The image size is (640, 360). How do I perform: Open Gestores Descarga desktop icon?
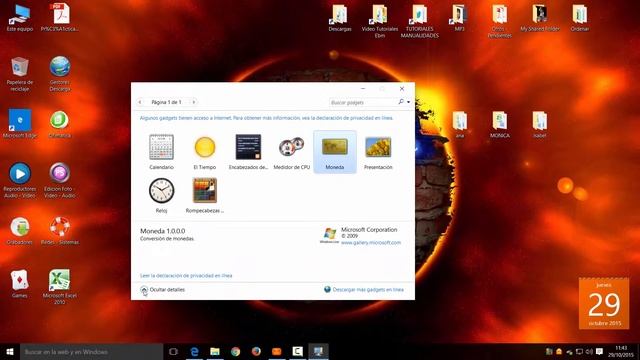(60, 74)
